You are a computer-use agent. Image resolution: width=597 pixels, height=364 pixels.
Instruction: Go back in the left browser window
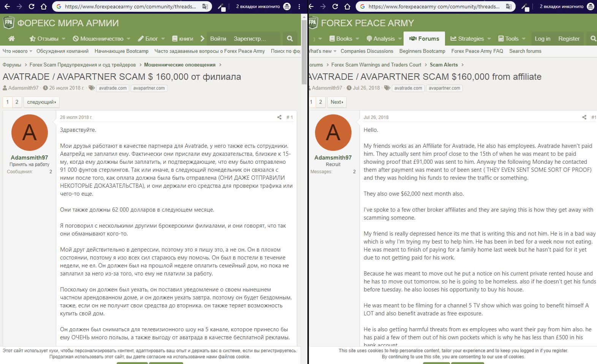tap(7, 6)
